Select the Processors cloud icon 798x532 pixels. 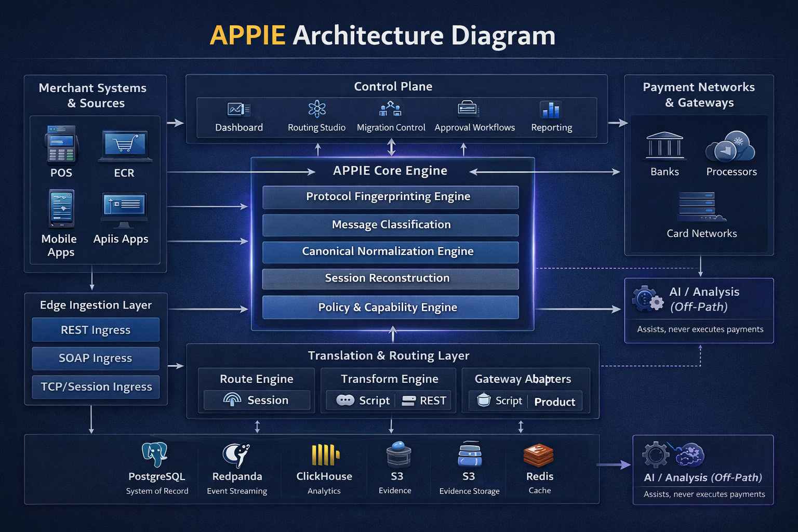click(x=730, y=147)
